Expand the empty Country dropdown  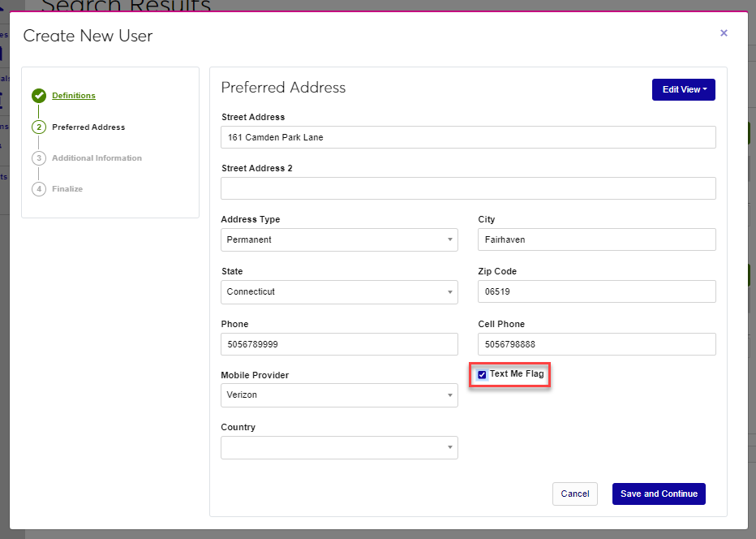tap(339, 447)
